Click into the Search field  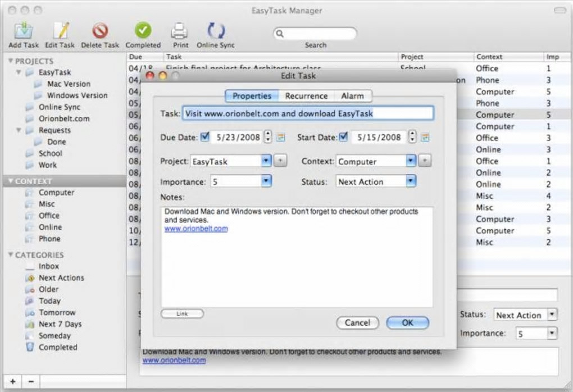[x=315, y=34]
